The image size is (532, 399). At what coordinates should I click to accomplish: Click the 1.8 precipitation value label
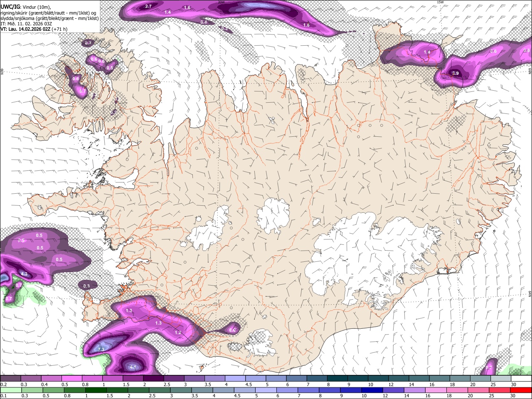point(306,25)
